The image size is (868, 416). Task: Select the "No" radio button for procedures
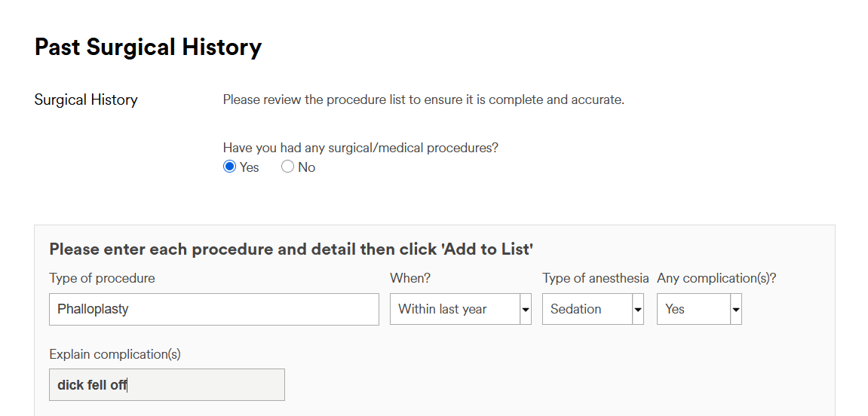click(287, 167)
